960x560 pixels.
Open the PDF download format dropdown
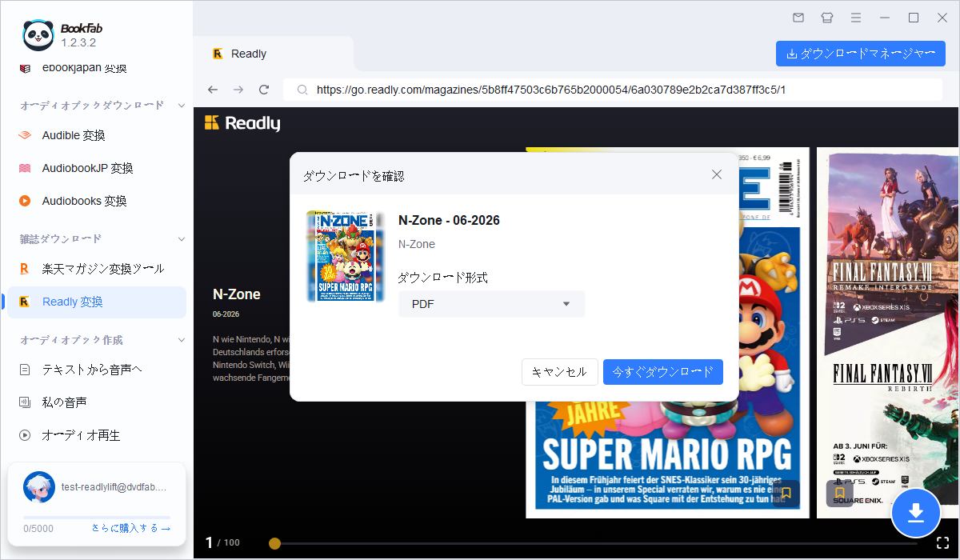(492, 304)
